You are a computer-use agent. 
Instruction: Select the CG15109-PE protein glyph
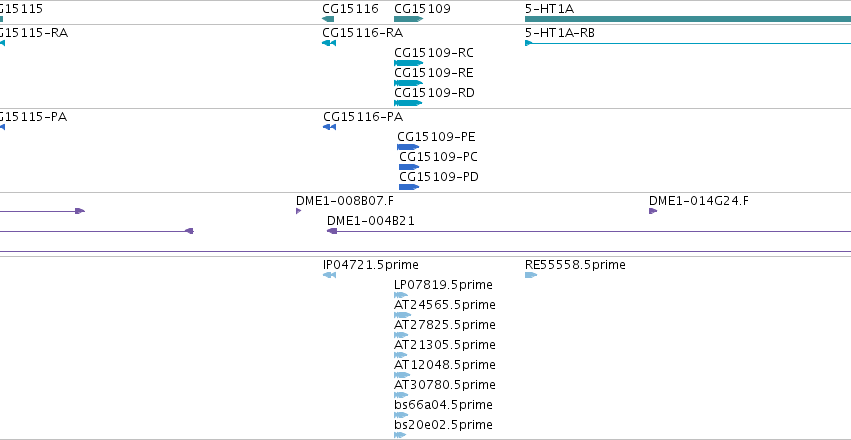[x=408, y=147]
